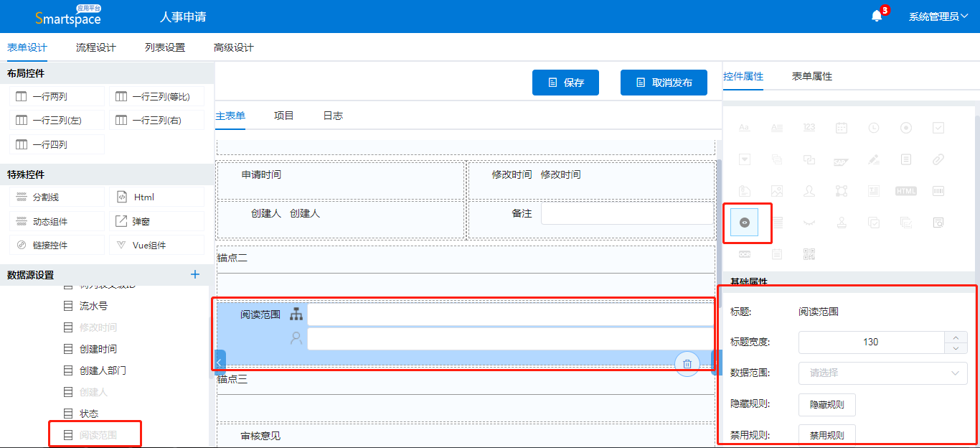
Task: Select the HTML control icon in palette
Action: (906, 191)
